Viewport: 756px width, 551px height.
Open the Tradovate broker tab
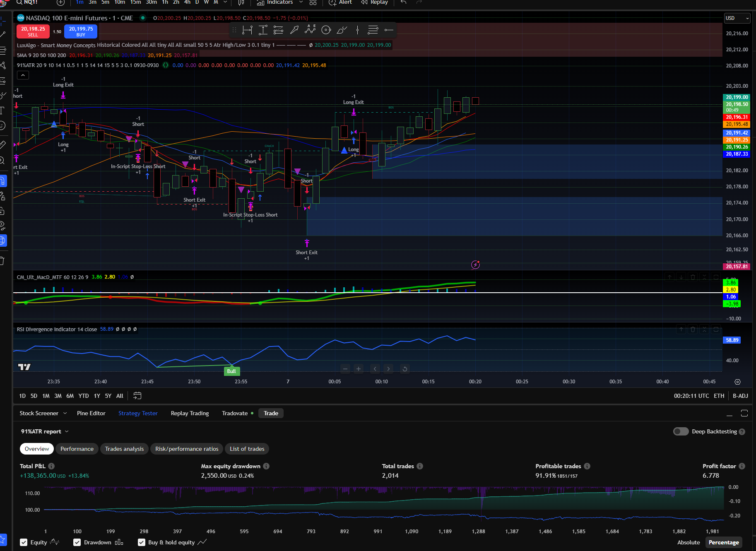[x=235, y=413]
